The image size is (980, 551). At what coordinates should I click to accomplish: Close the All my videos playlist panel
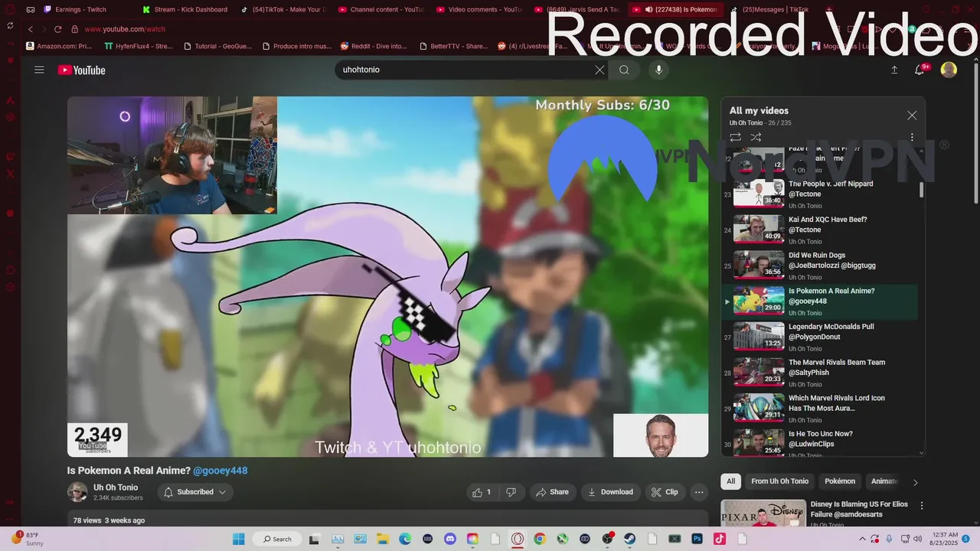tap(912, 116)
